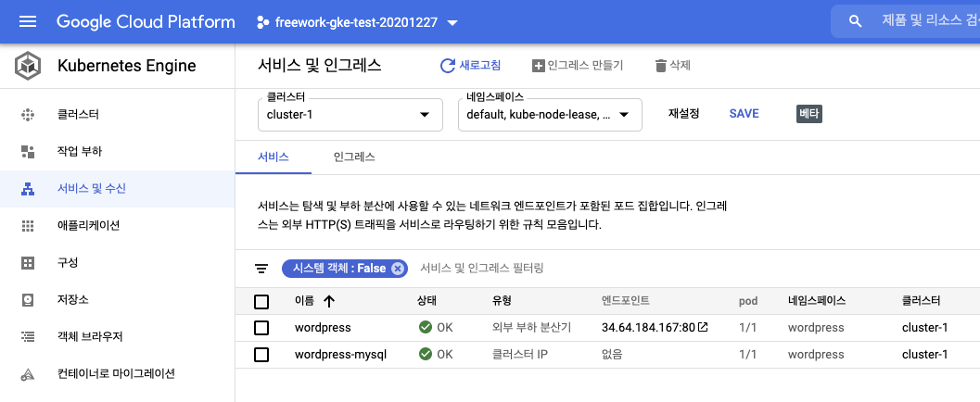This screenshot has height=402, width=980.
Task: Click the project selector dots icon
Action: click(262, 22)
